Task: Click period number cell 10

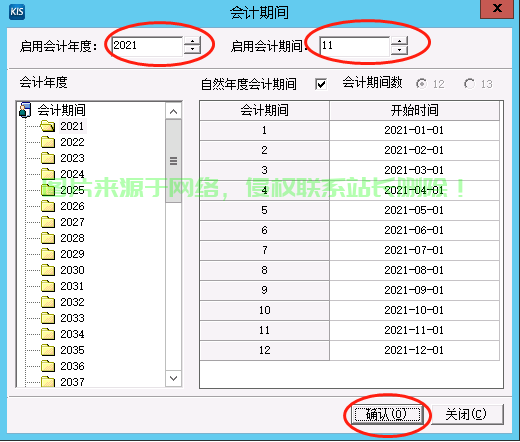Action: [x=264, y=310]
